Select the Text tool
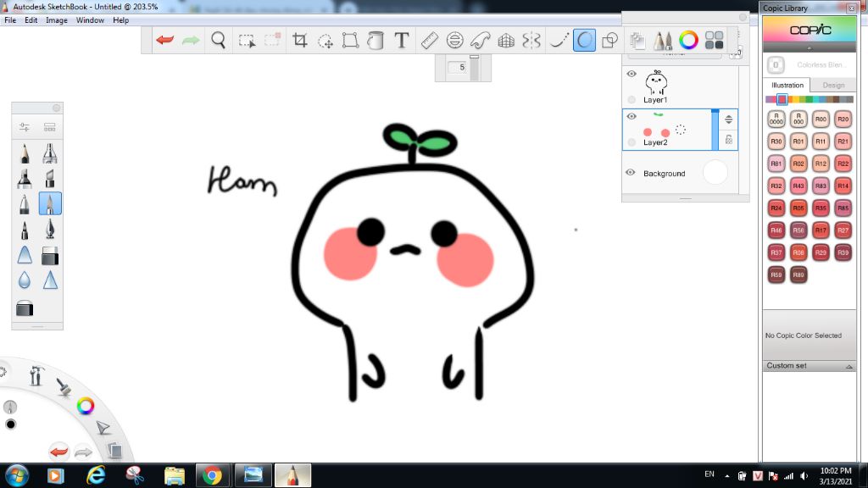Viewport: 868px width, 488px height. (x=401, y=41)
